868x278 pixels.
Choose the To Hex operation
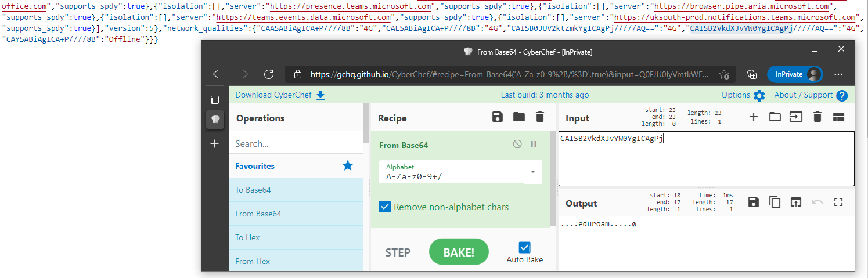[296, 237]
